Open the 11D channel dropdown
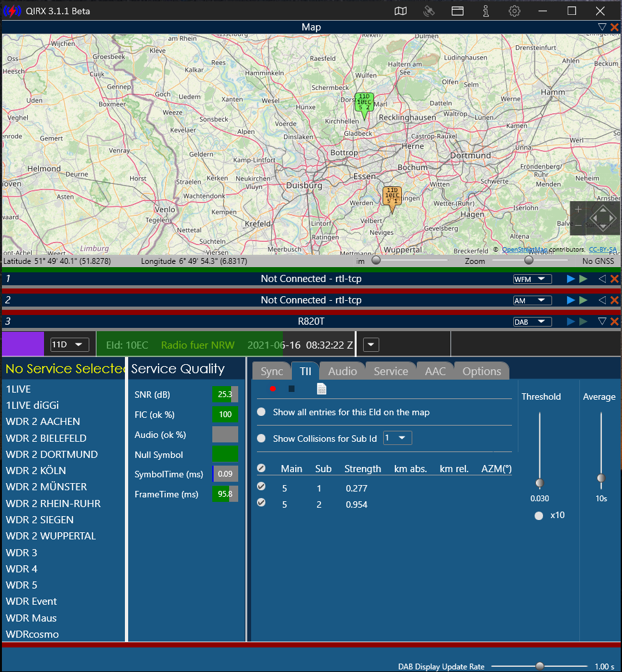This screenshot has width=622, height=672. pos(70,345)
